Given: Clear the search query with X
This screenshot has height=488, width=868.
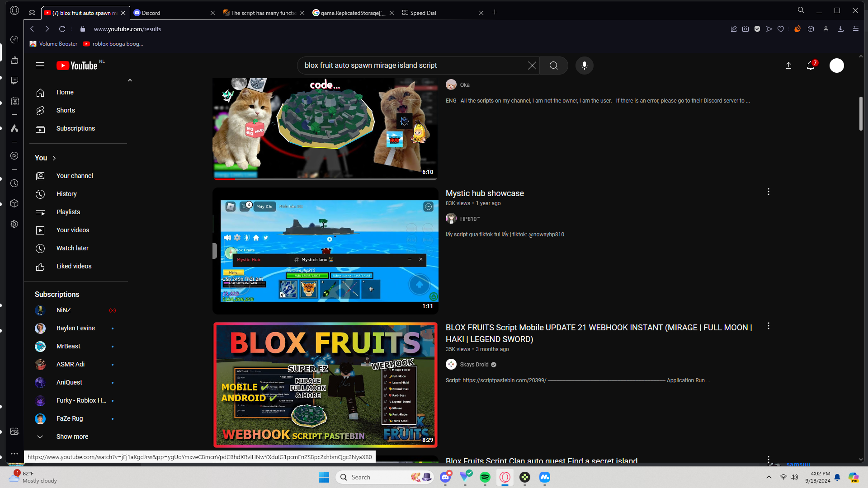Looking at the screenshot, I should coord(532,66).
